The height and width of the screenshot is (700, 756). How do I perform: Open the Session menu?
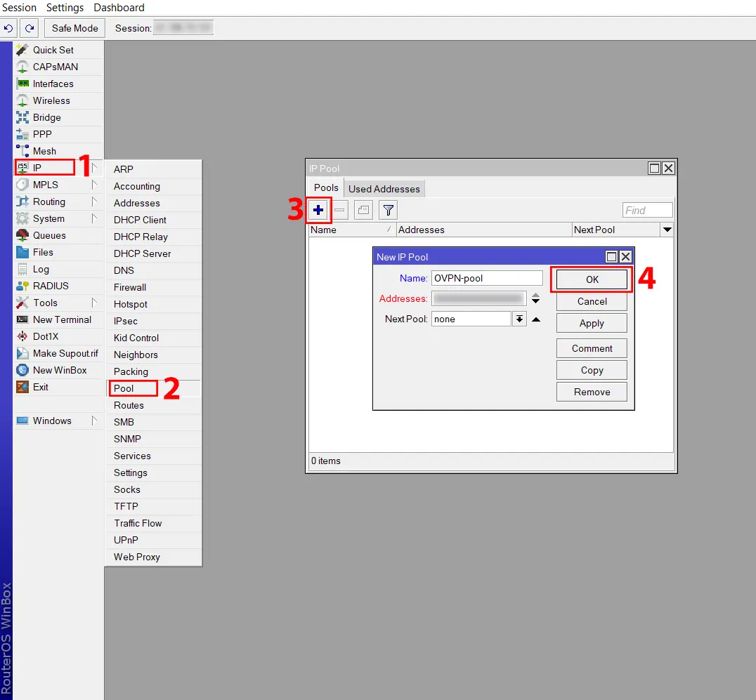point(20,8)
